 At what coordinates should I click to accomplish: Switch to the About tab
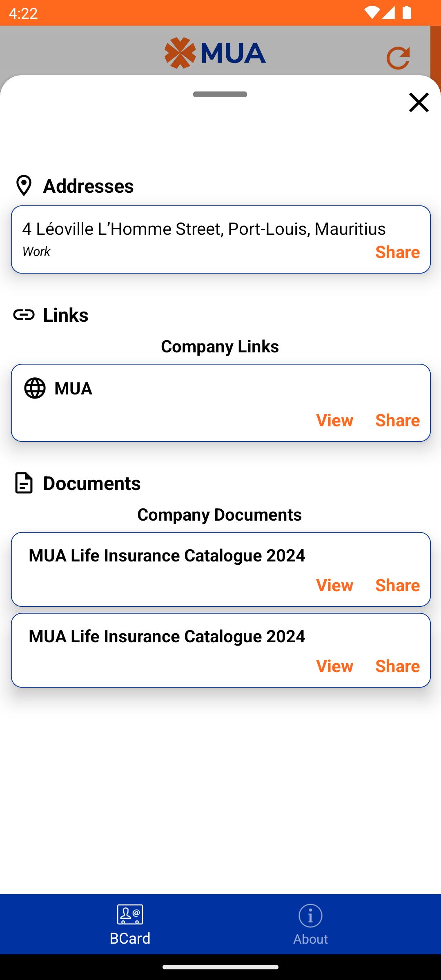coord(310,924)
